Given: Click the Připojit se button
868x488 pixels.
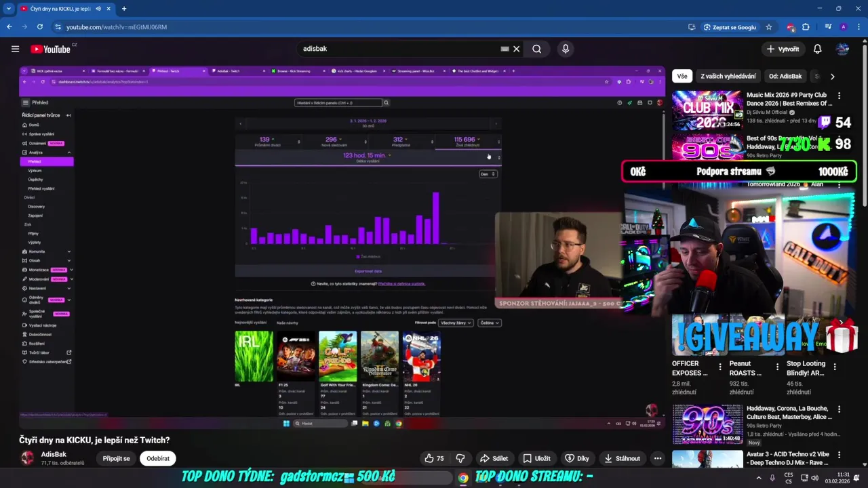Looking at the screenshot, I should pos(116,458).
